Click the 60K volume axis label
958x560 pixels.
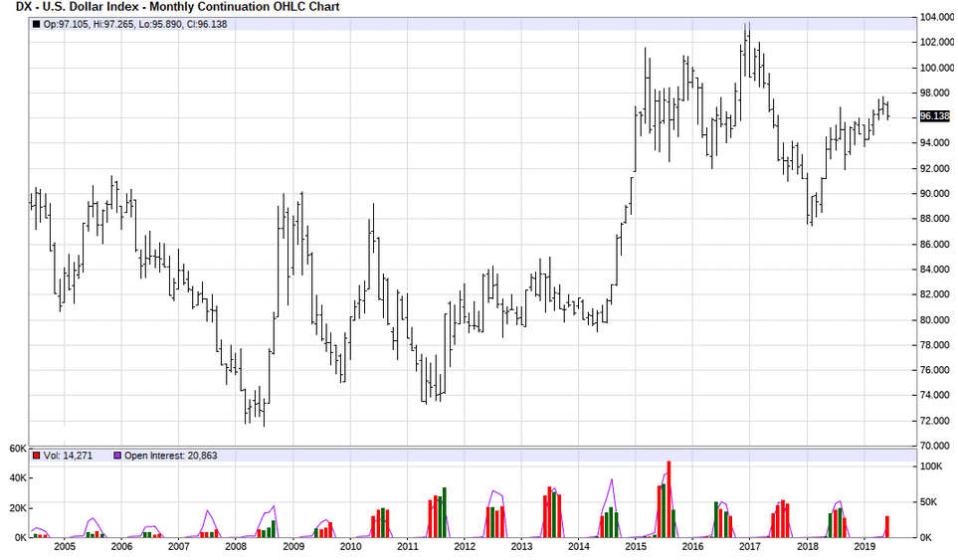tap(17, 449)
